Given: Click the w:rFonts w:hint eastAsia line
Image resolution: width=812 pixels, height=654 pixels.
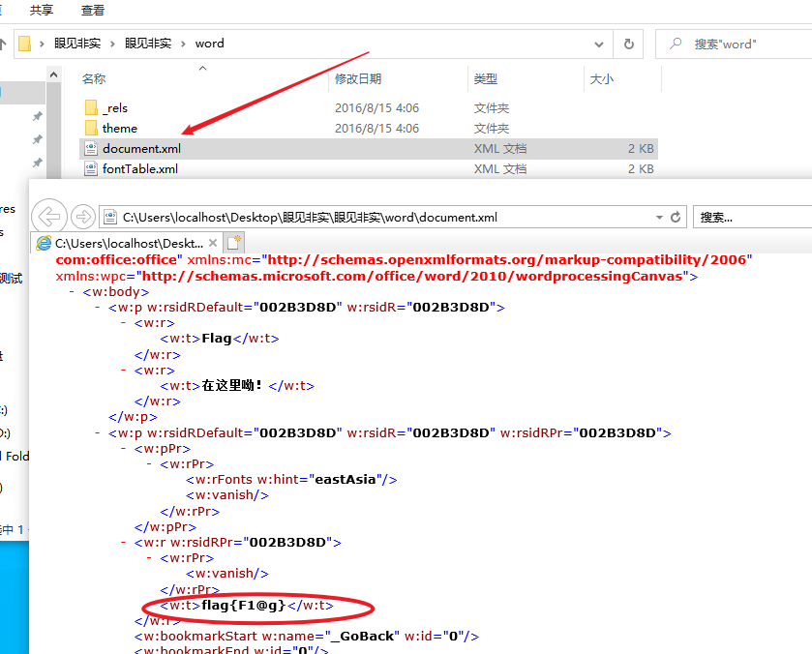Looking at the screenshot, I should tap(291, 480).
